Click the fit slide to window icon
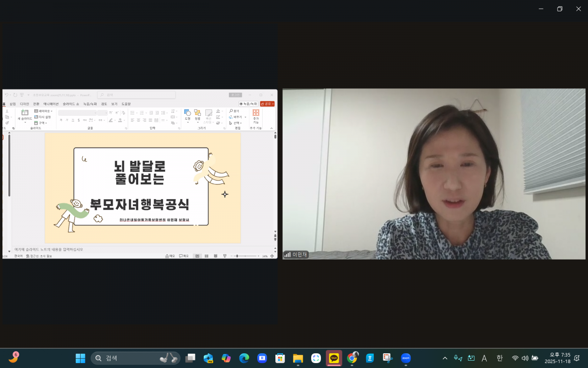Image resolution: width=588 pixels, height=368 pixels. pos(272,256)
